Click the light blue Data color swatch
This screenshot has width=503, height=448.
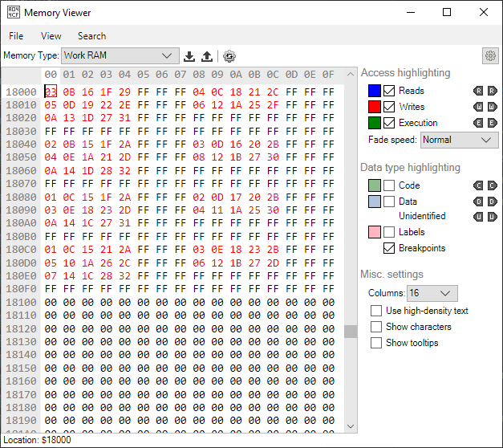tap(375, 202)
